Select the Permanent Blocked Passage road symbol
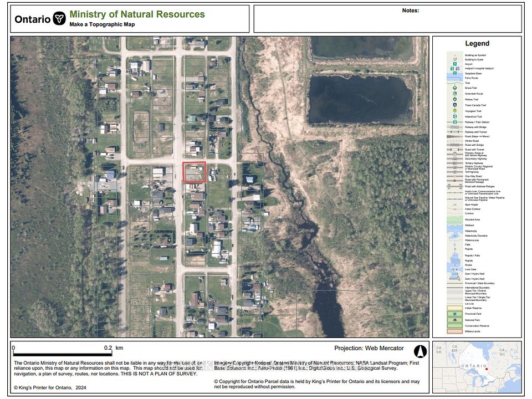Viewport: 532px width, 399px height. tap(455, 181)
